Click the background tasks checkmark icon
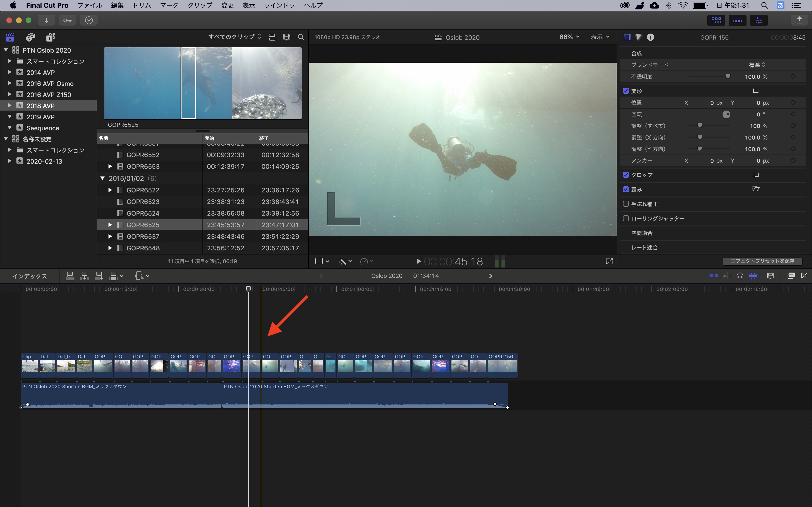812x507 pixels. click(89, 20)
